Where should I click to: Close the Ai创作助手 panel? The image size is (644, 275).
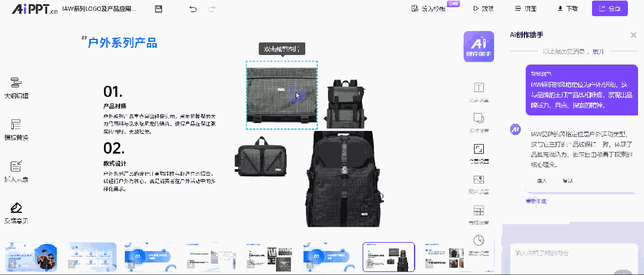click(x=633, y=35)
